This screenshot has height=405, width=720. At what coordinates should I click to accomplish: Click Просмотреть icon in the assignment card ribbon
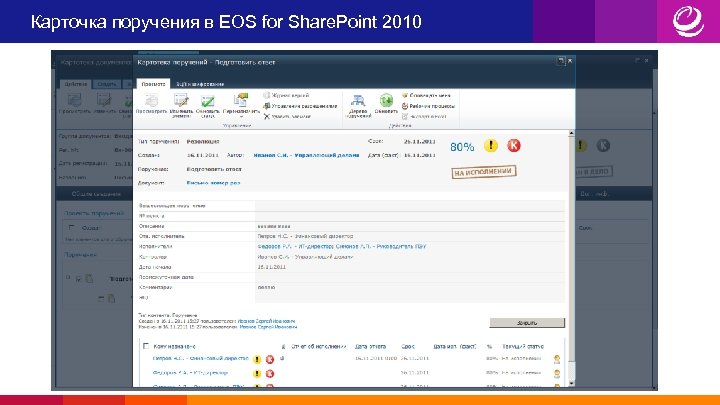[x=151, y=100]
